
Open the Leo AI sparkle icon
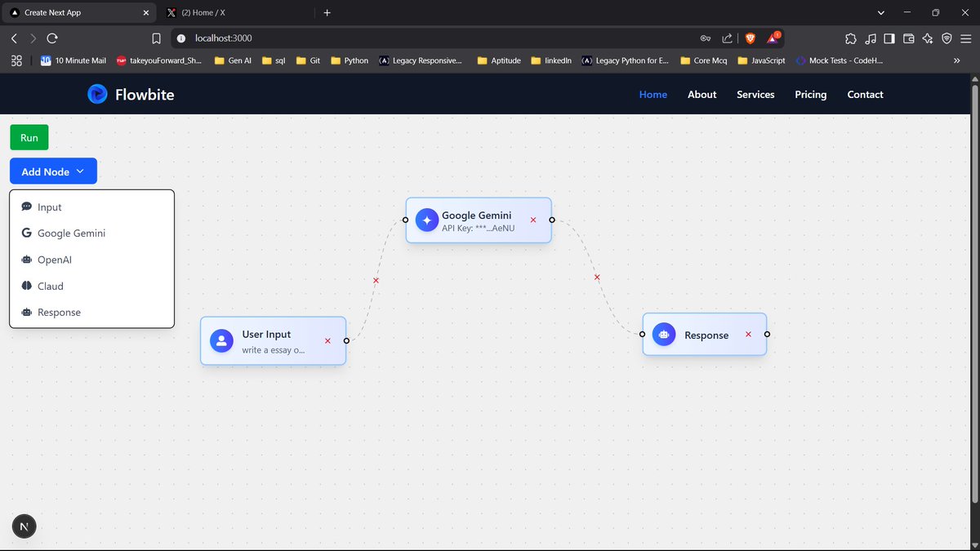(928, 38)
